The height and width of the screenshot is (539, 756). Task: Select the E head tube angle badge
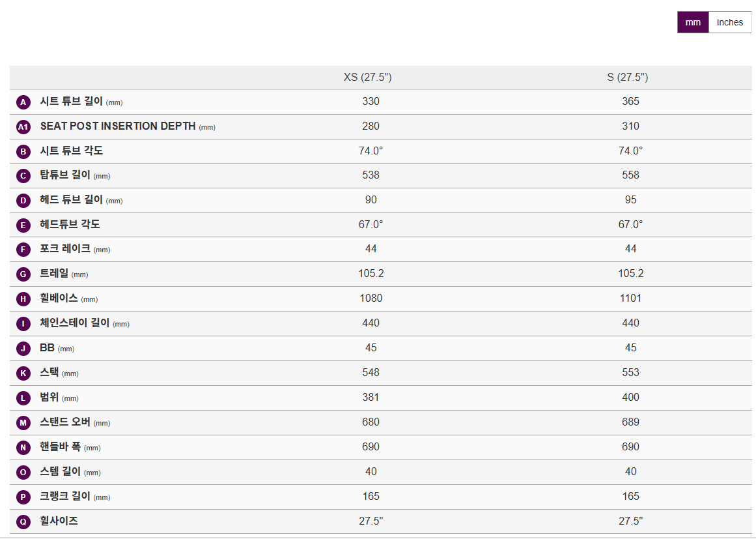[23, 226]
